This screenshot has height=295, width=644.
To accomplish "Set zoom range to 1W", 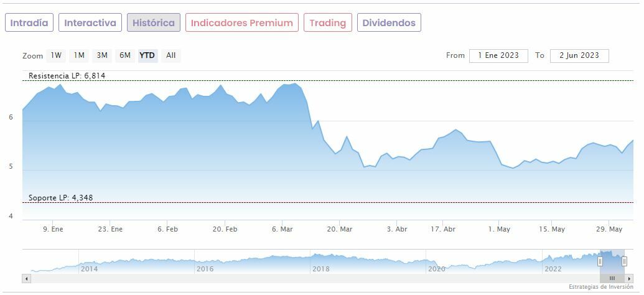I will pyautogui.click(x=56, y=55).
